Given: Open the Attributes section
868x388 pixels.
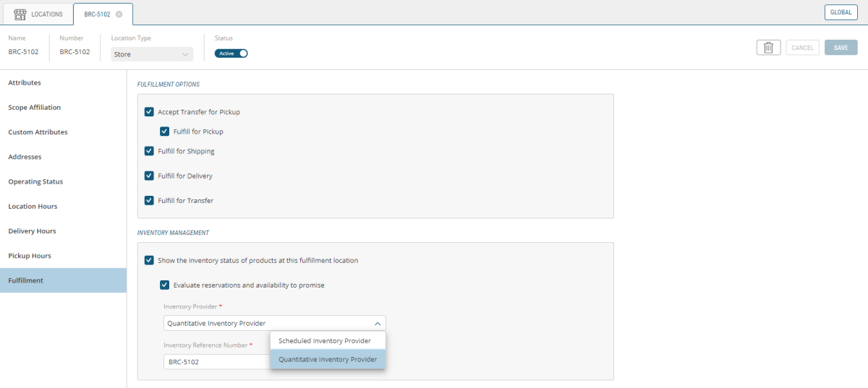Looking at the screenshot, I should click(25, 83).
